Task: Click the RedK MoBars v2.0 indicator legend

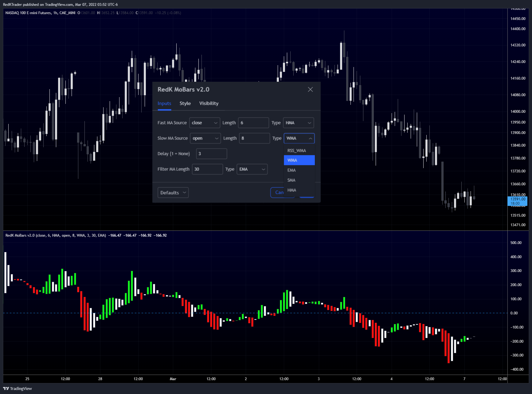Action: (56, 235)
